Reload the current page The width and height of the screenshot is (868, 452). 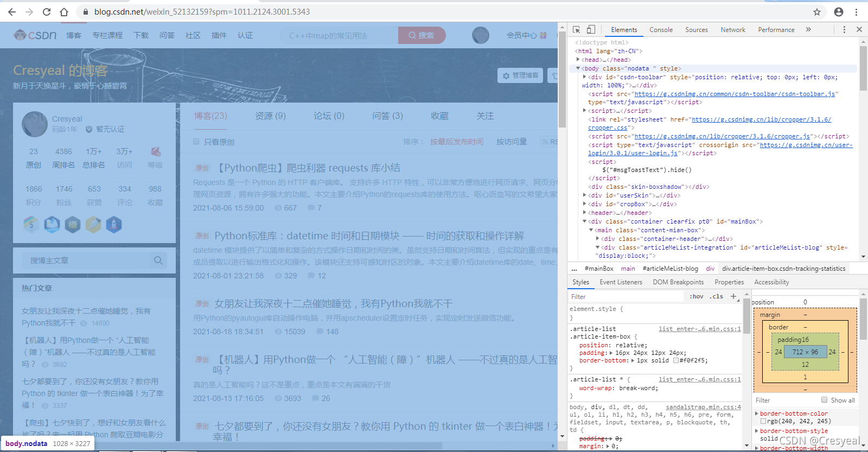pyautogui.click(x=47, y=12)
